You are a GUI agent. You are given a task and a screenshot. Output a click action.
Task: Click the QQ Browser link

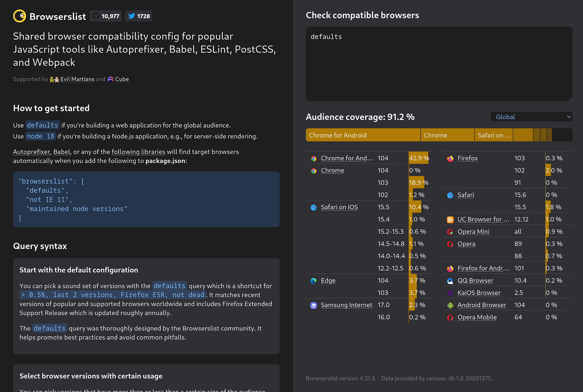475,281
